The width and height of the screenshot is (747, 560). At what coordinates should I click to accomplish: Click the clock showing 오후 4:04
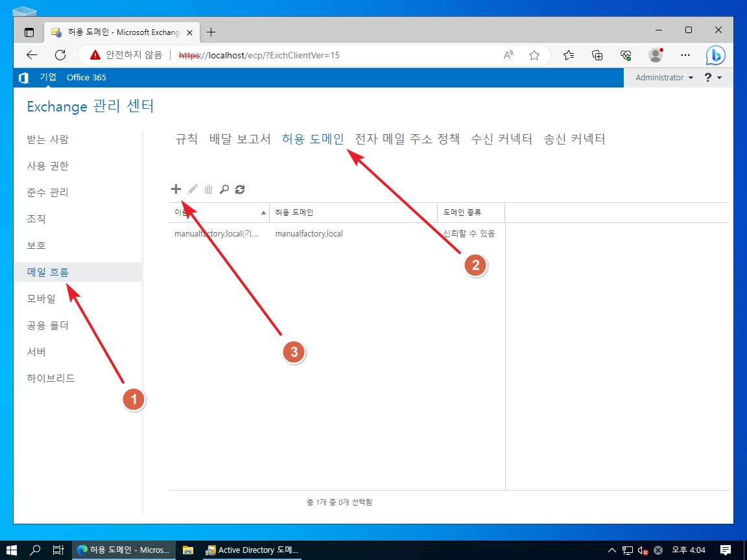pyautogui.click(x=689, y=550)
